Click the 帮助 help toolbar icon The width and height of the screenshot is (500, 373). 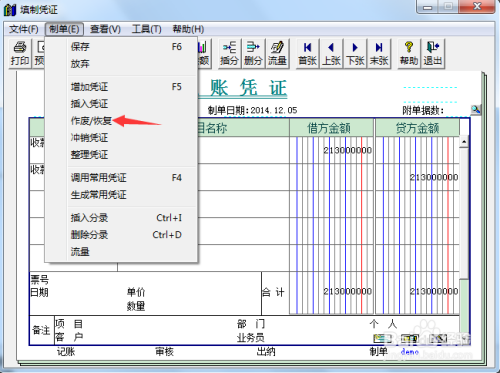pyautogui.click(x=409, y=53)
